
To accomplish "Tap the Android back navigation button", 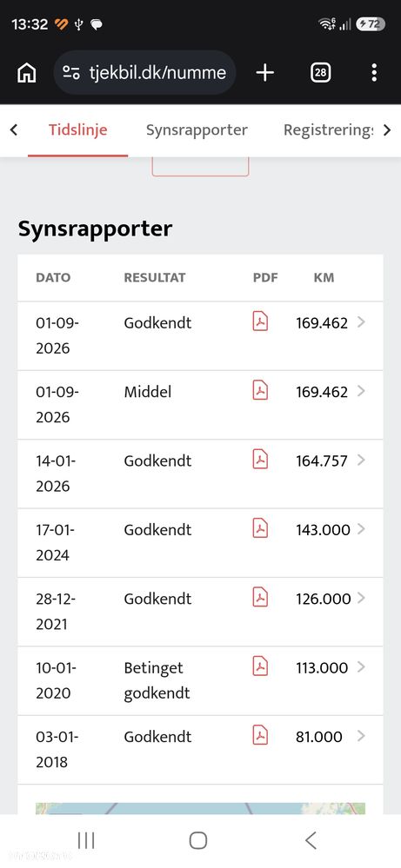I will click(x=311, y=840).
